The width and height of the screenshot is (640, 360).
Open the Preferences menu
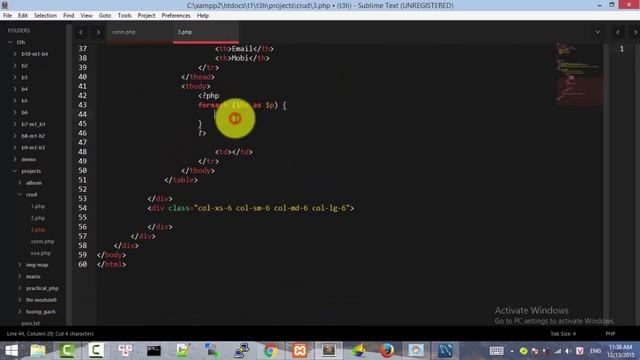coord(176,16)
